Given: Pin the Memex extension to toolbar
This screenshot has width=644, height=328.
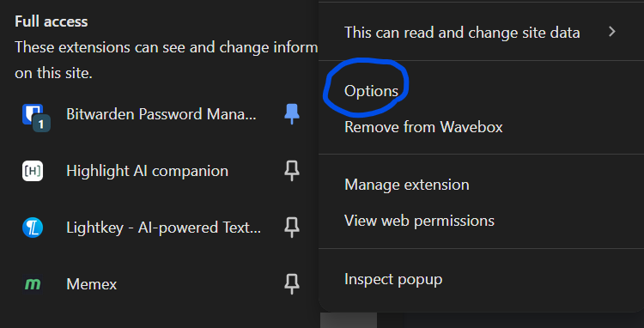Looking at the screenshot, I should (292, 284).
